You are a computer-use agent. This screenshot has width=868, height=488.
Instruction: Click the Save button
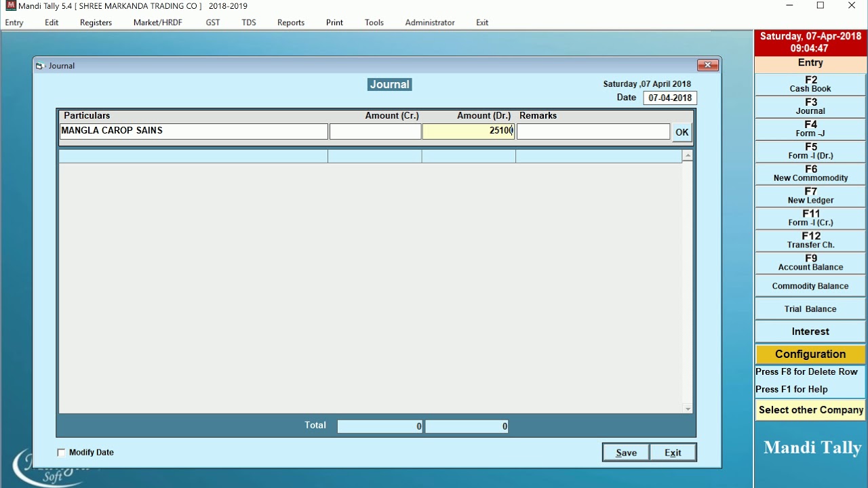(626, 453)
